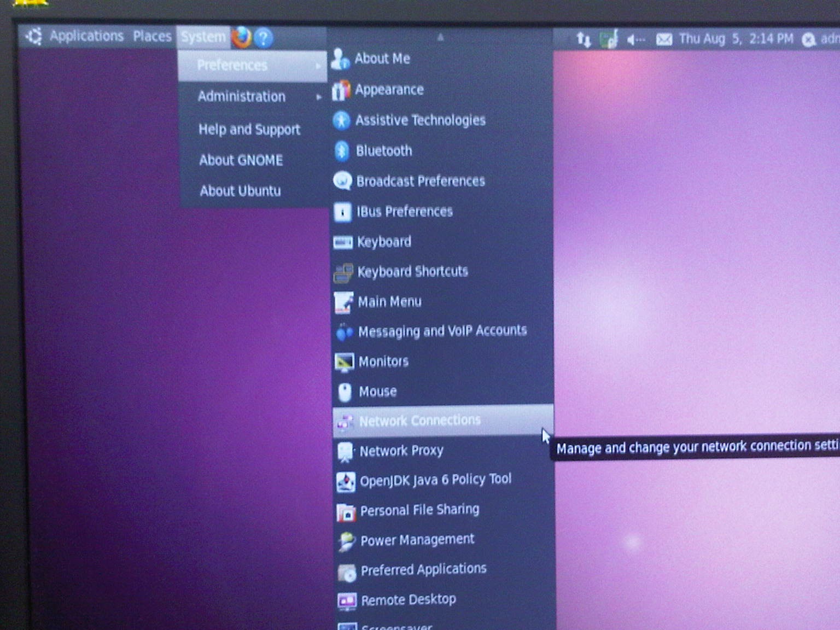Open Help via the blue question mark icon
This screenshot has height=630, width=840.
tap(264, 38)
